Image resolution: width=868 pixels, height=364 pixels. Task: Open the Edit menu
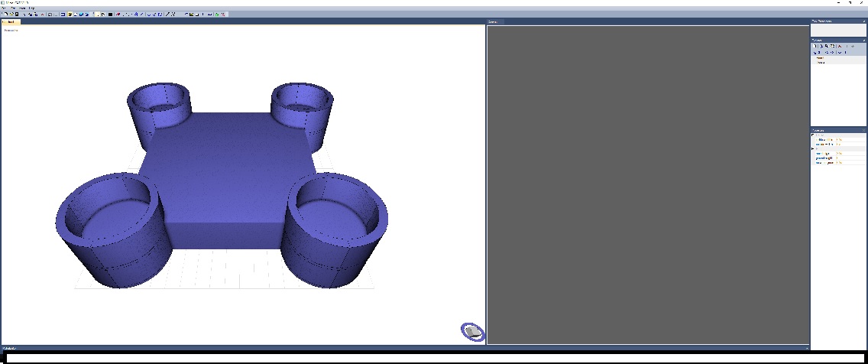(13, 8)
